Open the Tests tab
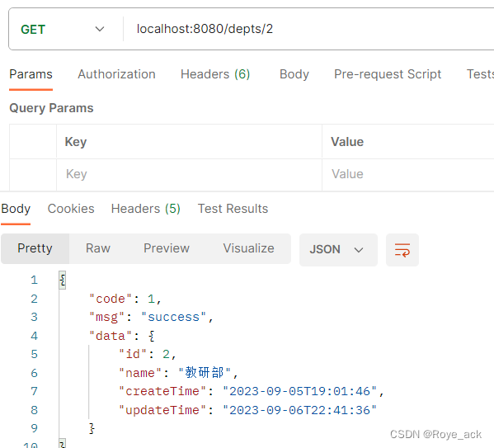 pos(480,74)
